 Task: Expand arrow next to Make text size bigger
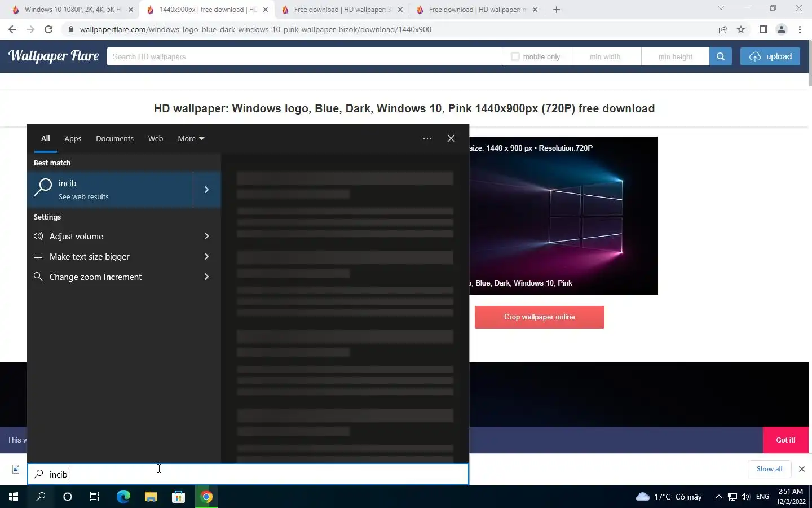click(206, 256)
